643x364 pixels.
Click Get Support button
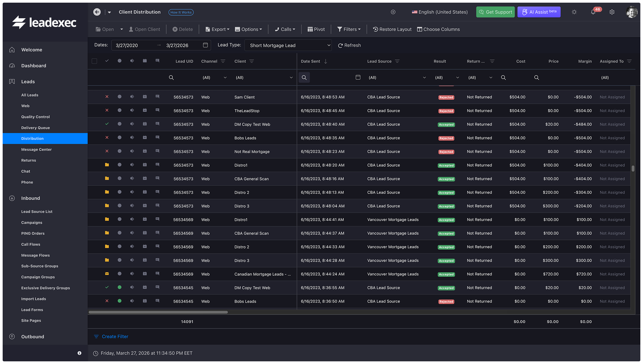click(495, 12)
